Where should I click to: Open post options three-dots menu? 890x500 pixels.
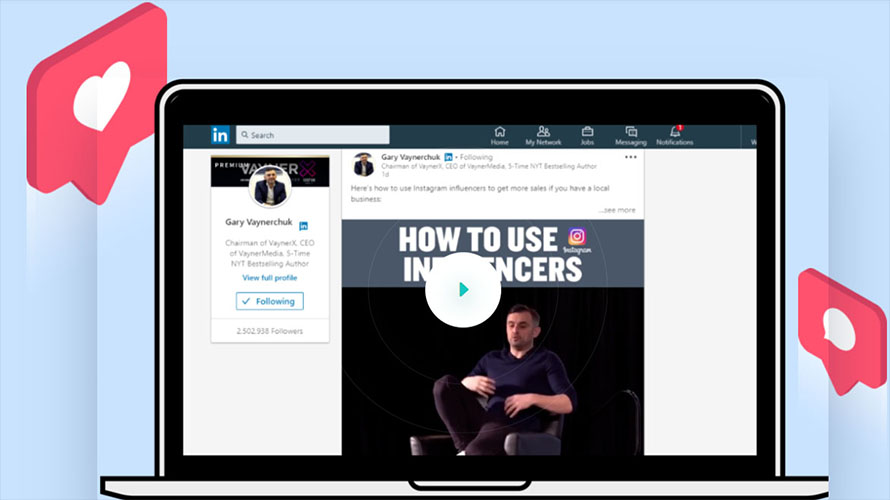tap(631, 157)
